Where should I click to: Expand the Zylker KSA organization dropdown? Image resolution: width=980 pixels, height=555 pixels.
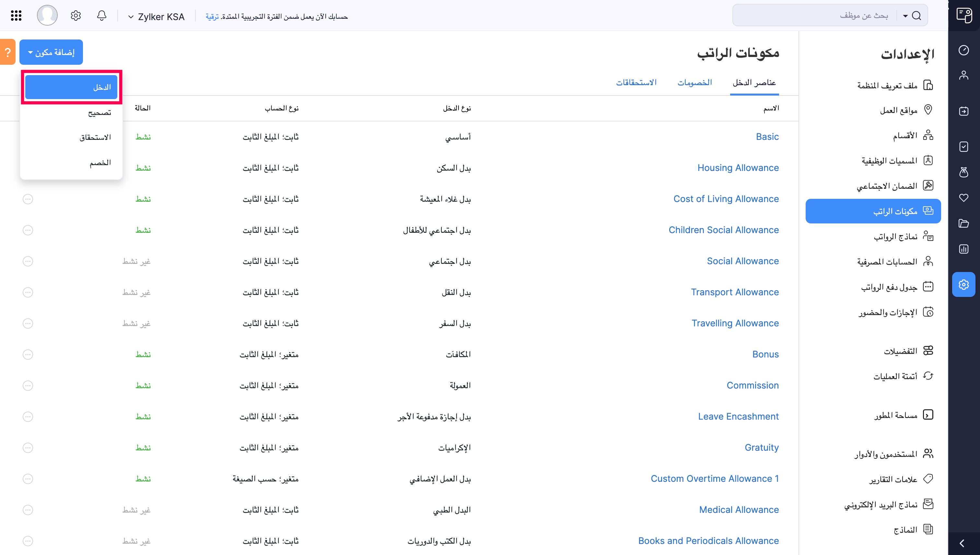pyautogui.click(x=157, y=17)
